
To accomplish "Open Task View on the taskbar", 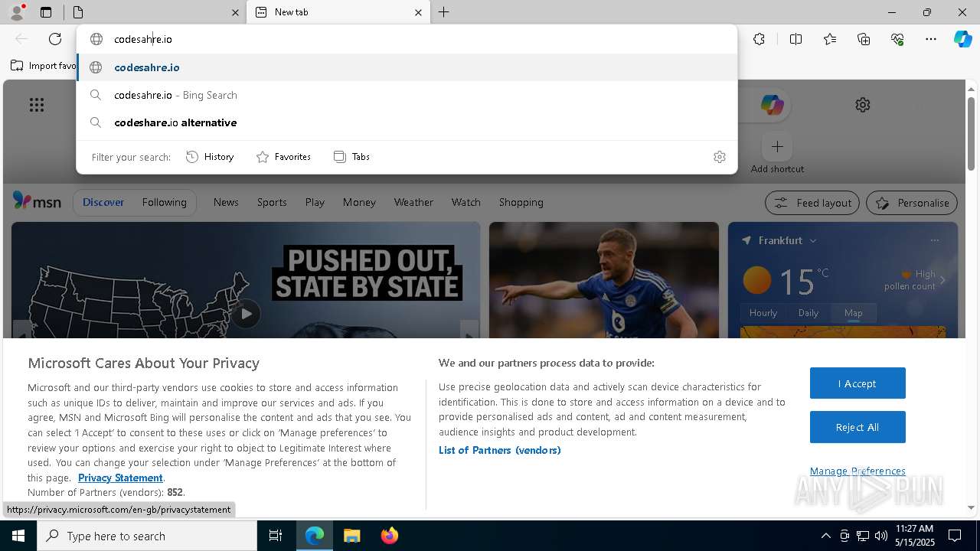I will tap(276, 536).
